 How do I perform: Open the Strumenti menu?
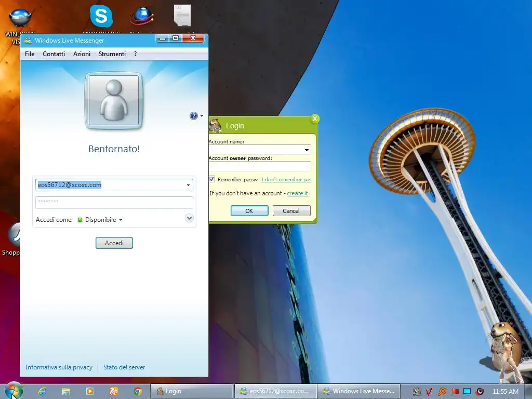click(112, 54)
